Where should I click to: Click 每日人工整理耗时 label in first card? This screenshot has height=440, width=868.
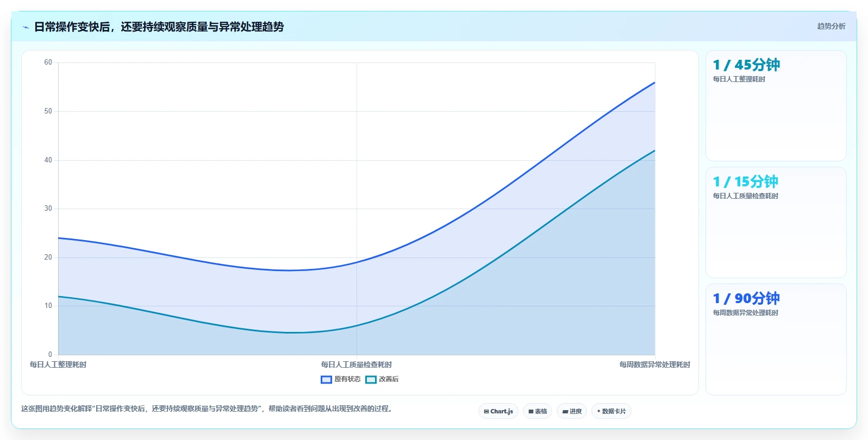pos(739,79)
